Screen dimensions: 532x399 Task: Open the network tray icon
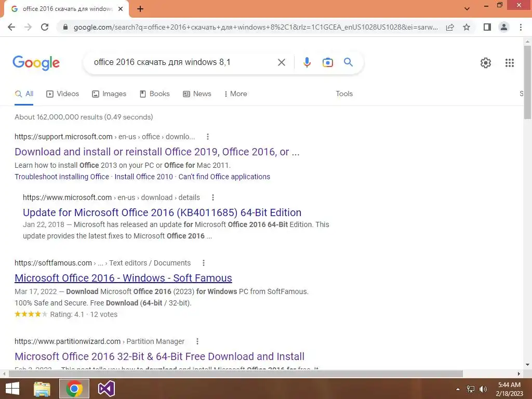[471, 389]
